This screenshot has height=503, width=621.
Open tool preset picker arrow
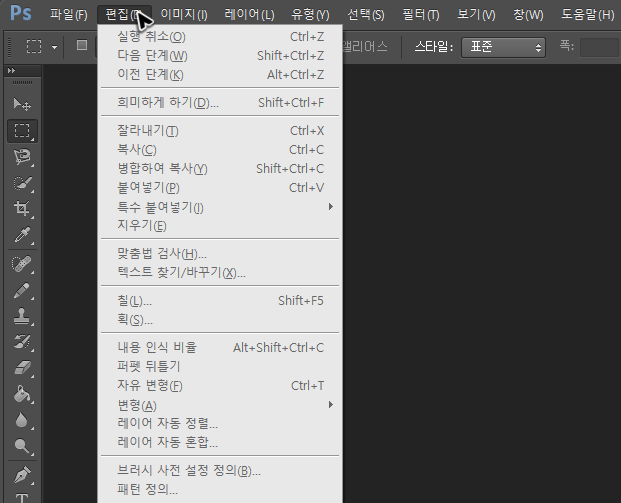55,48
